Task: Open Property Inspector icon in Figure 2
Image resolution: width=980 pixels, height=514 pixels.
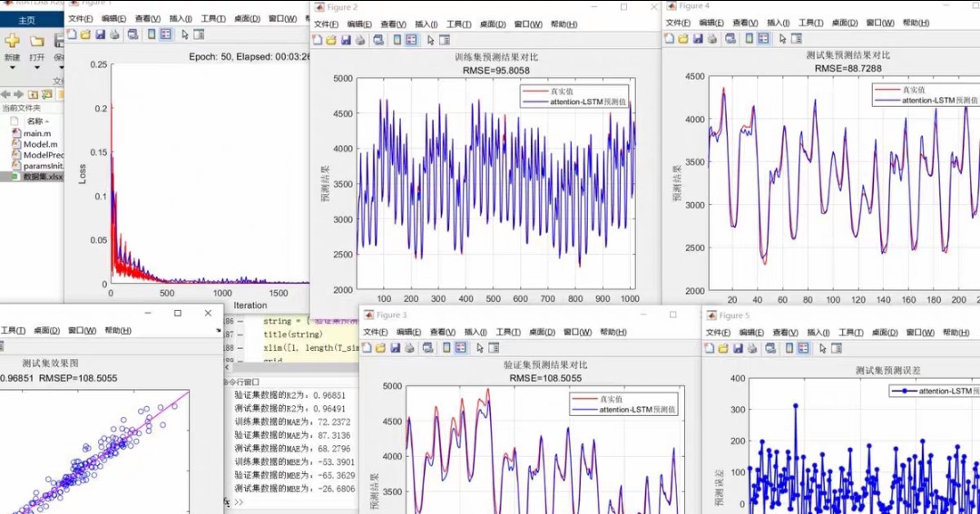Action: click(445, 40)
